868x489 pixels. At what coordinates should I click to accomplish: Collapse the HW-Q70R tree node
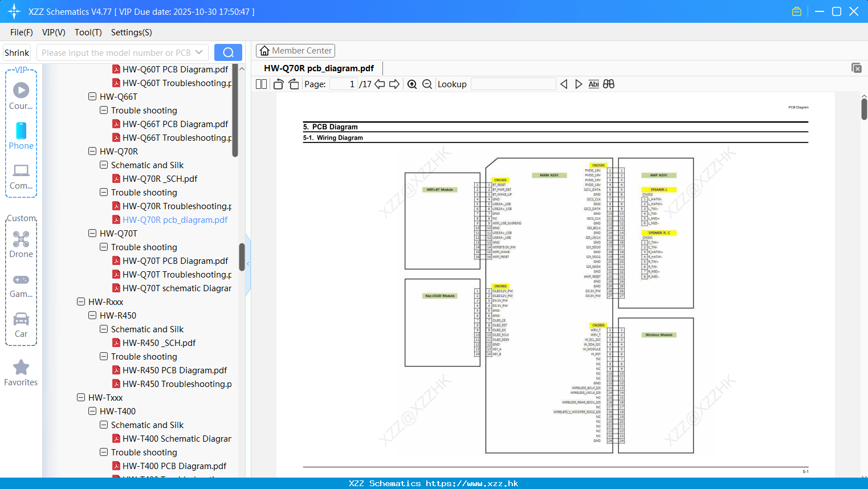(x=92, y=151)
